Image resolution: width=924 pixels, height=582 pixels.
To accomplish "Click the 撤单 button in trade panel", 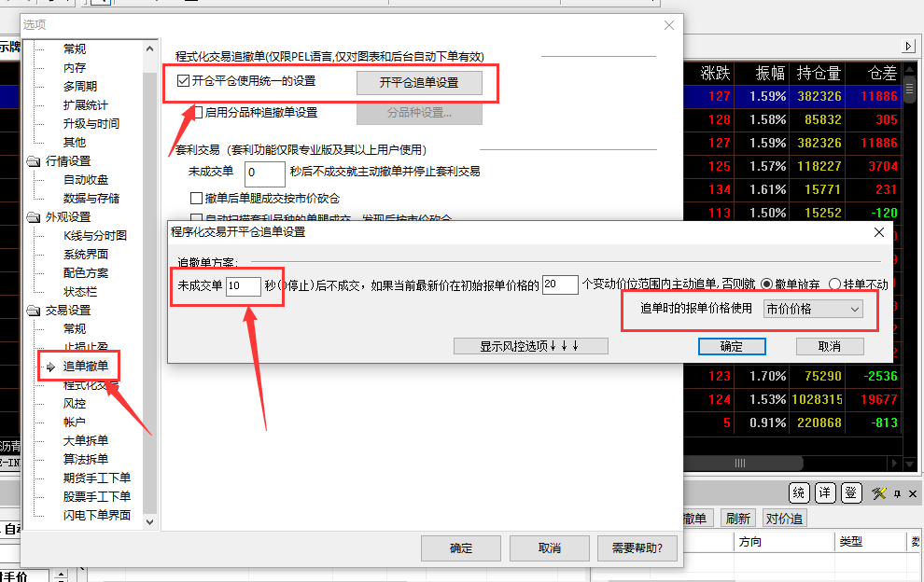I will pyautogui.click(x=698, y=519).
